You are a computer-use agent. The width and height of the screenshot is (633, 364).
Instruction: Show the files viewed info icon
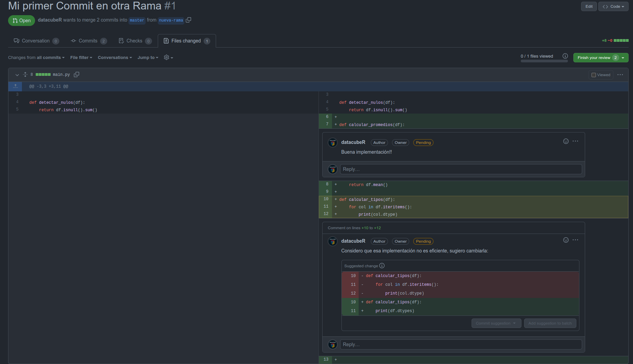pos(565,56)
